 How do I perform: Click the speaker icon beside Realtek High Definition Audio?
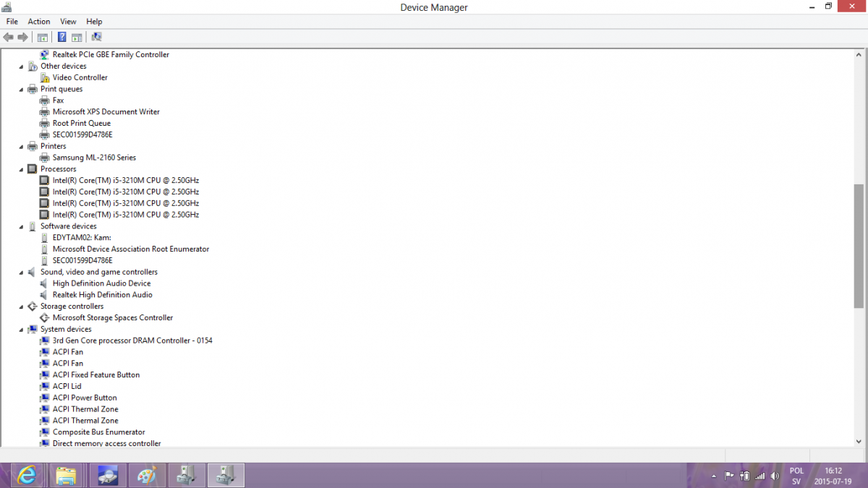45,295
